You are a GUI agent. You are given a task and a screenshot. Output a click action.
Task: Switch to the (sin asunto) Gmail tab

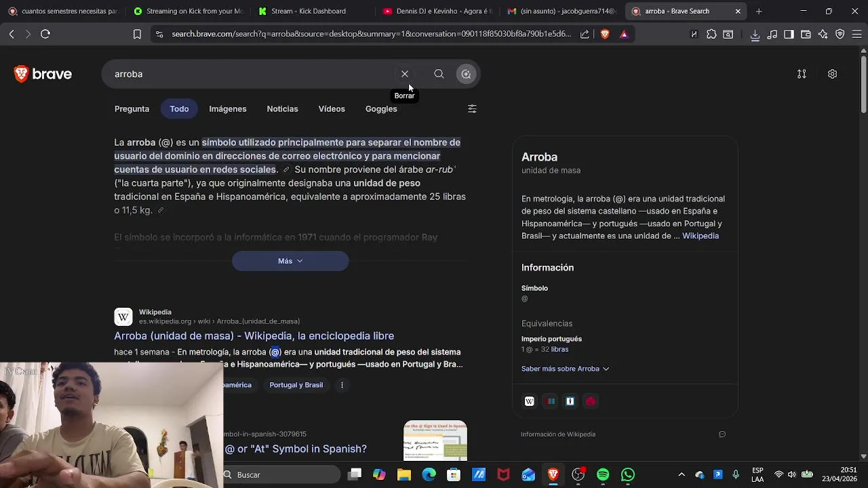[x=561, y=11]
